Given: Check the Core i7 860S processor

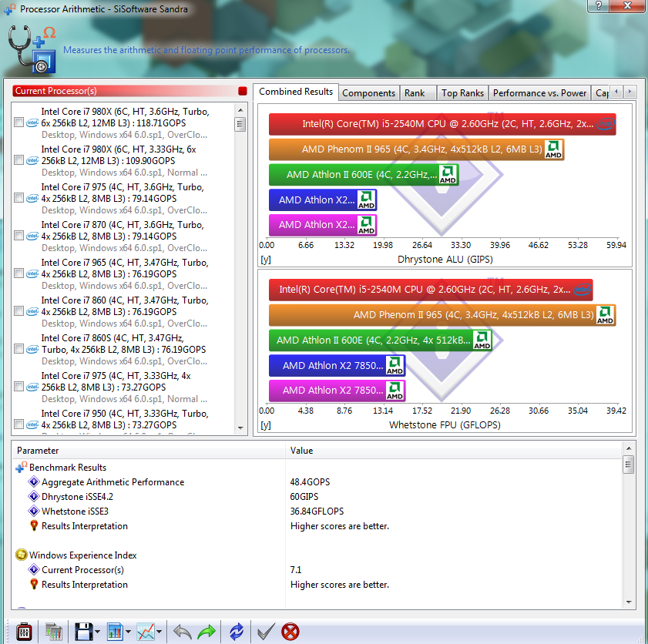Looking at the screenshot, I should 18,349.
